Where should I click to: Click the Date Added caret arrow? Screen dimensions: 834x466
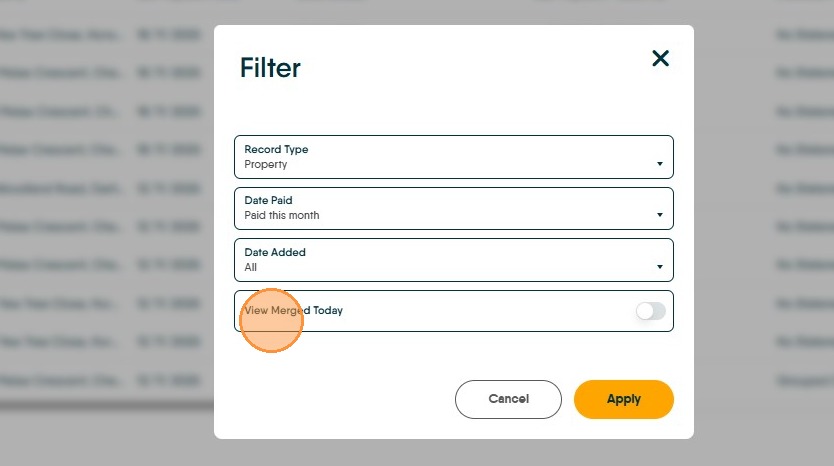pyautogui.click(x=660, y=267)
